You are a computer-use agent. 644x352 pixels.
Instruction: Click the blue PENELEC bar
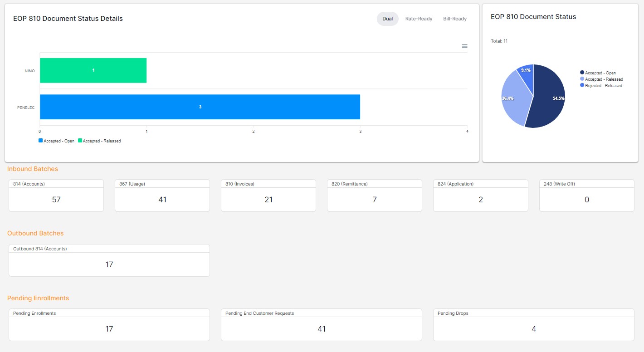point(200,107)
